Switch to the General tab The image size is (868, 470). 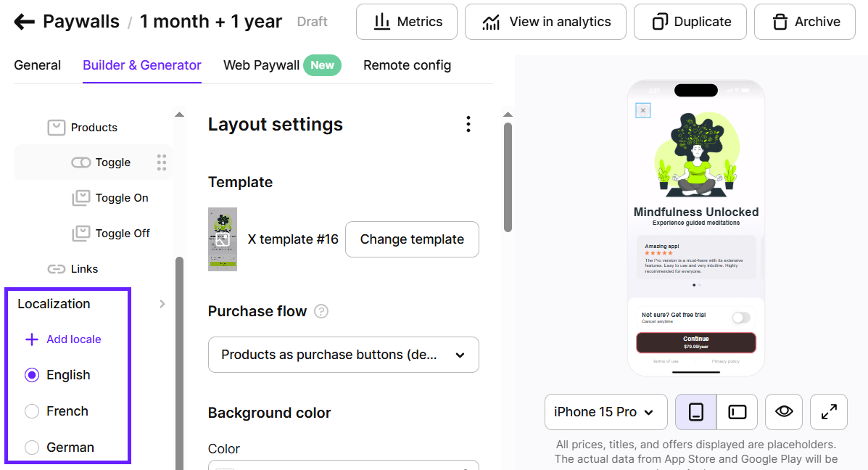coord(37,65)
